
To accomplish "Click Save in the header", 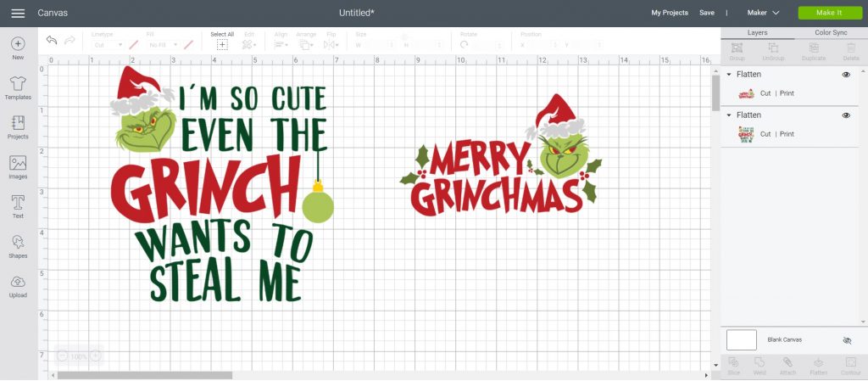I will click(x=706, y=13).
